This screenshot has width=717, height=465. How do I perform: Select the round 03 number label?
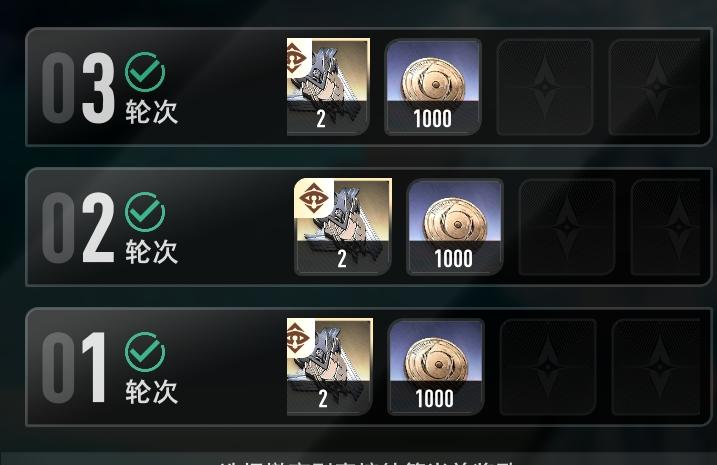pyautogui.click(x=78, y=87)
